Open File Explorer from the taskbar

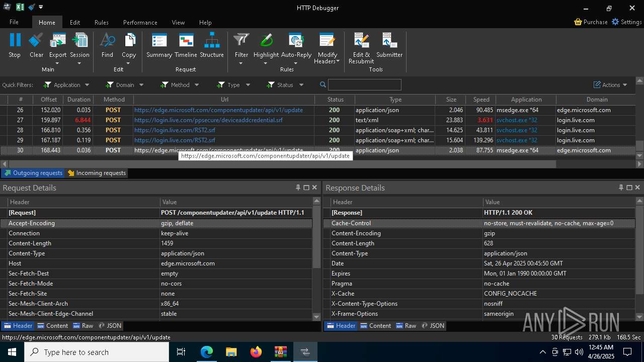[231, 352]
